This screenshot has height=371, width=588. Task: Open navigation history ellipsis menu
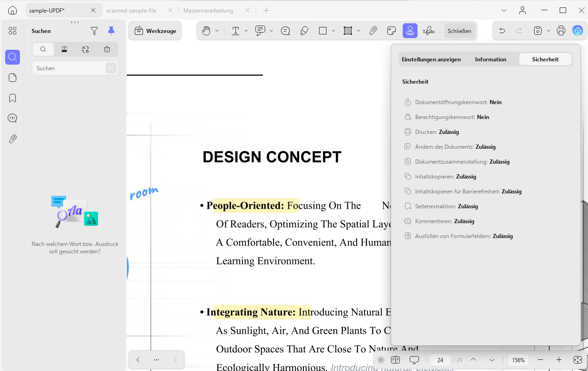pyautogui.click(x=157, y=360)
